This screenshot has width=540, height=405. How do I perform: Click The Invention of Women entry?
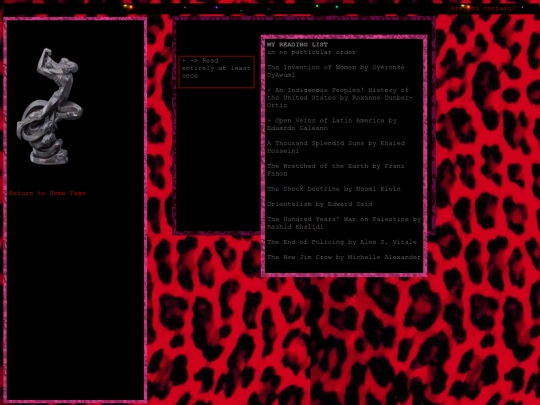pyautogui.click(x=336, y=71)
